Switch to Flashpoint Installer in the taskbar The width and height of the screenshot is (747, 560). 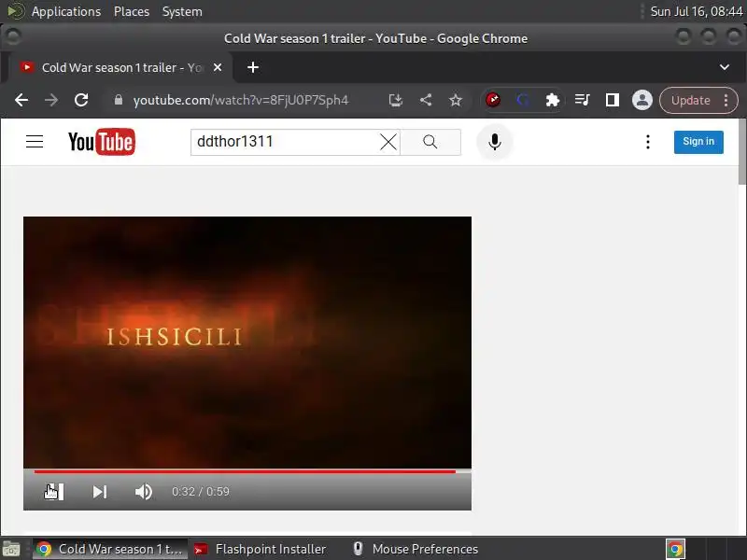[261, 549]
